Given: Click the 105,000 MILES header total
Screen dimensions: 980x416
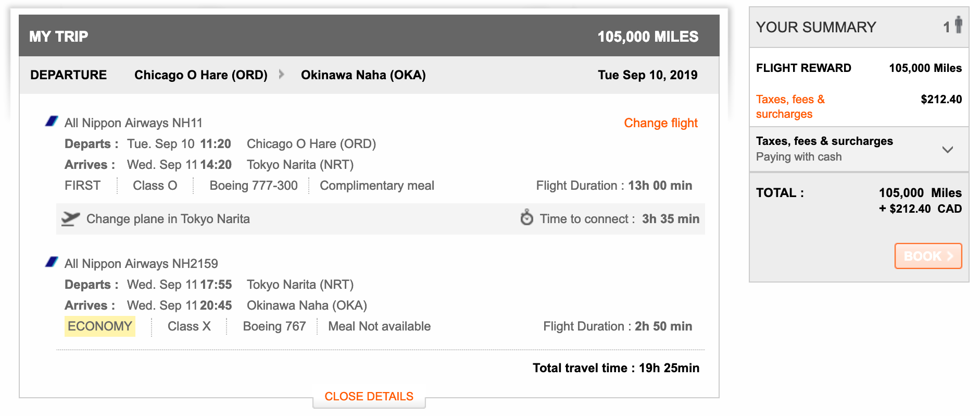Looking at the screenshot, I should point(647,36).
